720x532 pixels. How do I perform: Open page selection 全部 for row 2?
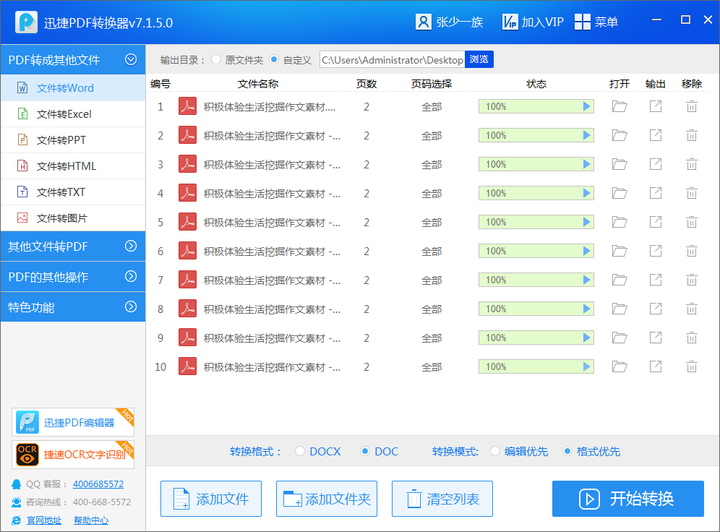pyautogui.click(x=432, y=136)
